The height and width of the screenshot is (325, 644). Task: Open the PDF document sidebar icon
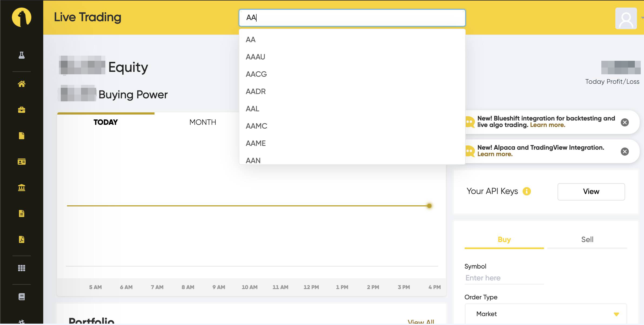[x=22, y=239]
